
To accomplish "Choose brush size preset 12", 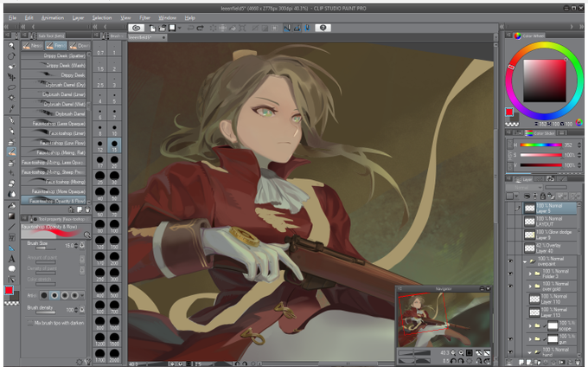I will tap(100, 145).
